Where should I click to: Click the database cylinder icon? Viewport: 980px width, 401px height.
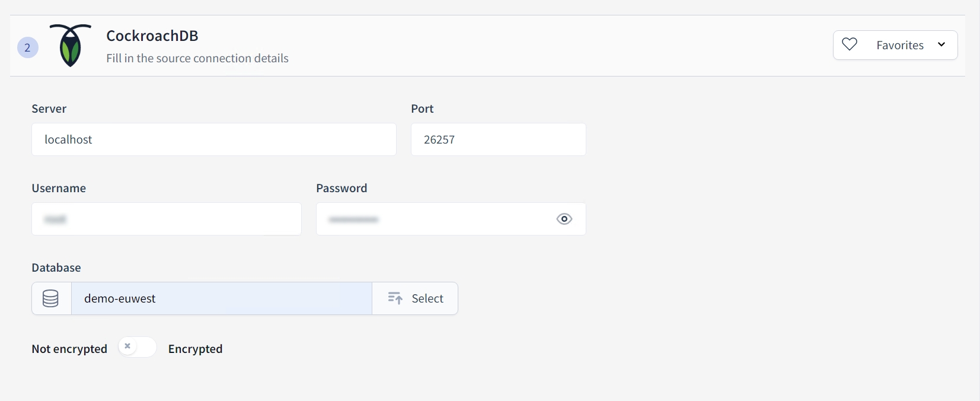tap(51, 298)
